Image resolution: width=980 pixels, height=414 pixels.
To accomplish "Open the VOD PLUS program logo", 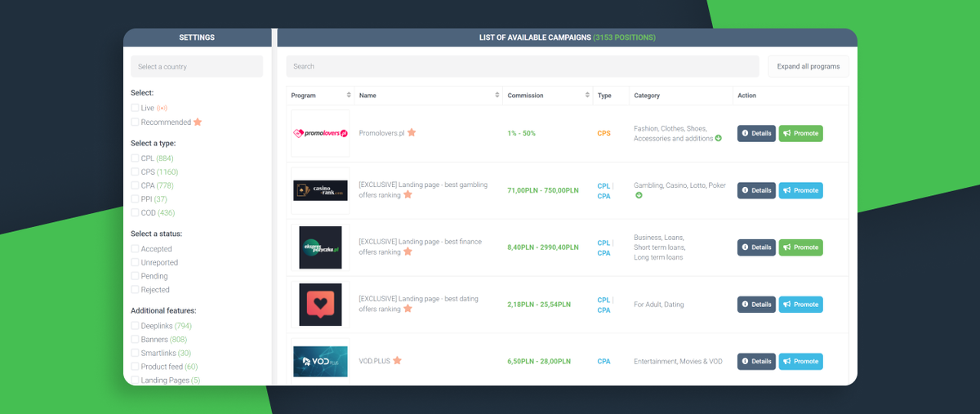I will point(320,361).
